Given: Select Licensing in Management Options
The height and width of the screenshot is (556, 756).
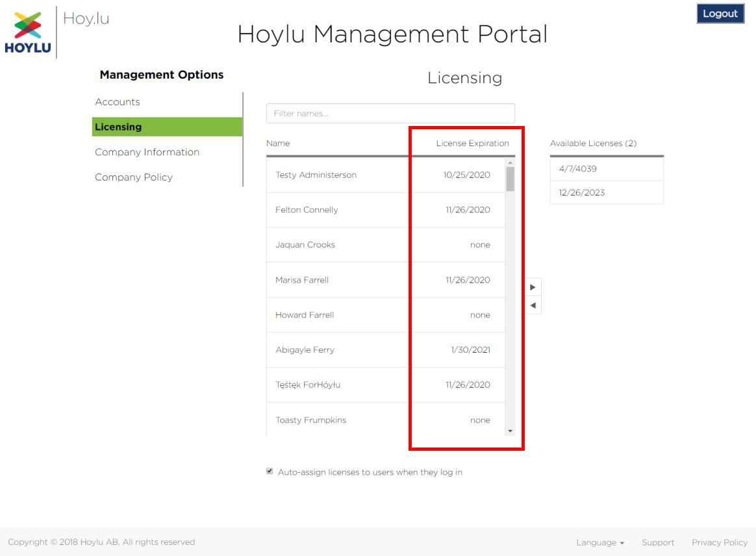Looking at the screenshot, I should pos(167,127).
